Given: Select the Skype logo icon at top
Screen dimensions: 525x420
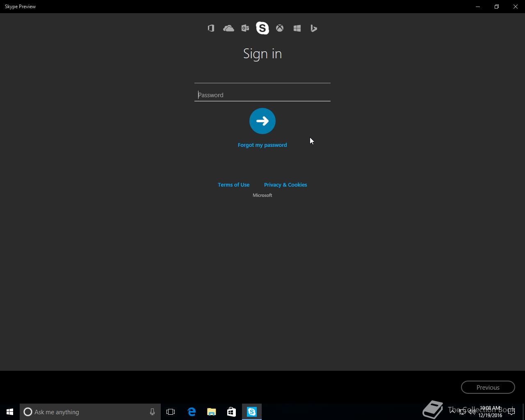Looking at the screenshot, I should tap(262, 28).
